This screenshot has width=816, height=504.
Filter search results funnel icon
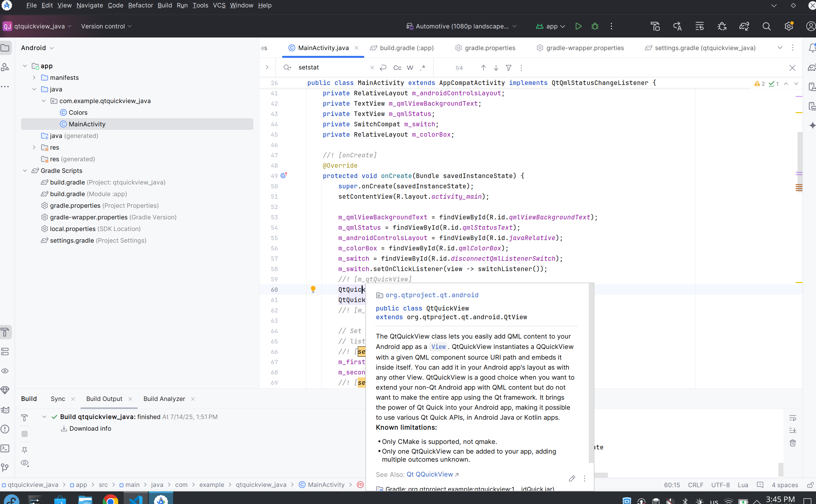(x=509, y=68)
